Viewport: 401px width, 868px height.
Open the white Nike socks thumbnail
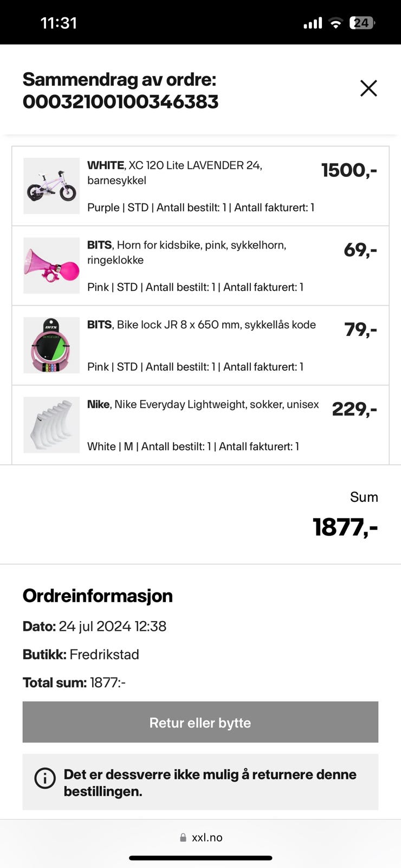click(51, 425)
